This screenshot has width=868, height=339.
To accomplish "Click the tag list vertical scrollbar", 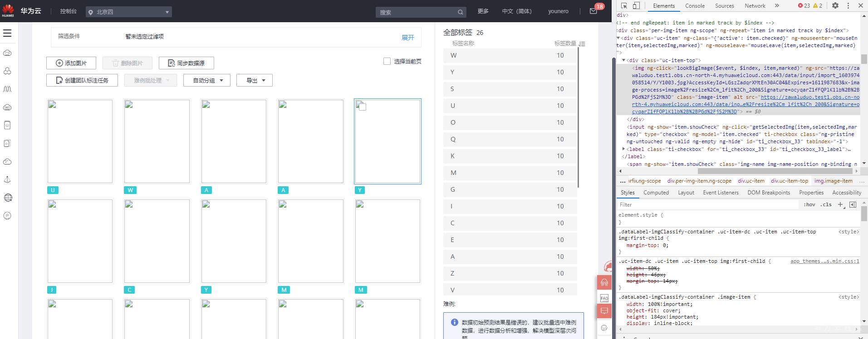I will (x=578, y=118).
